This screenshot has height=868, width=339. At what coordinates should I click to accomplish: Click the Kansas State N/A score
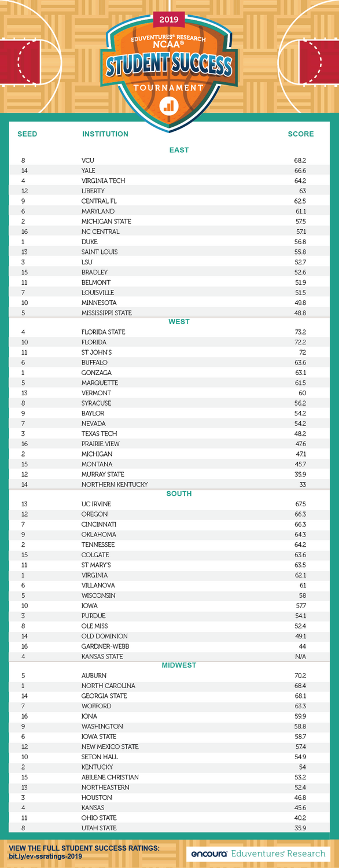[300, 657]
